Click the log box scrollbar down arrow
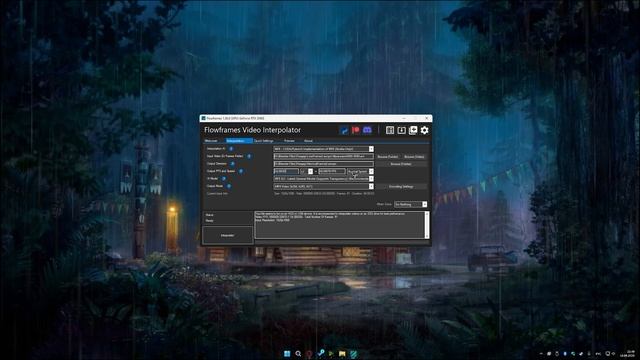Viewport: 640px width, 360px height. coord(427,236)
